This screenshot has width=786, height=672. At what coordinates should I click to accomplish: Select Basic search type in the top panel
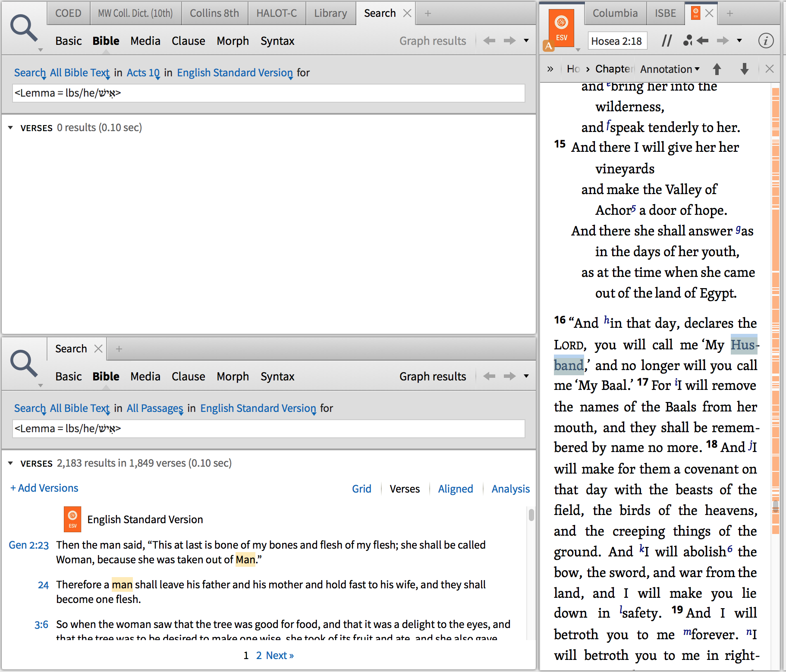(x=69, y=41)
